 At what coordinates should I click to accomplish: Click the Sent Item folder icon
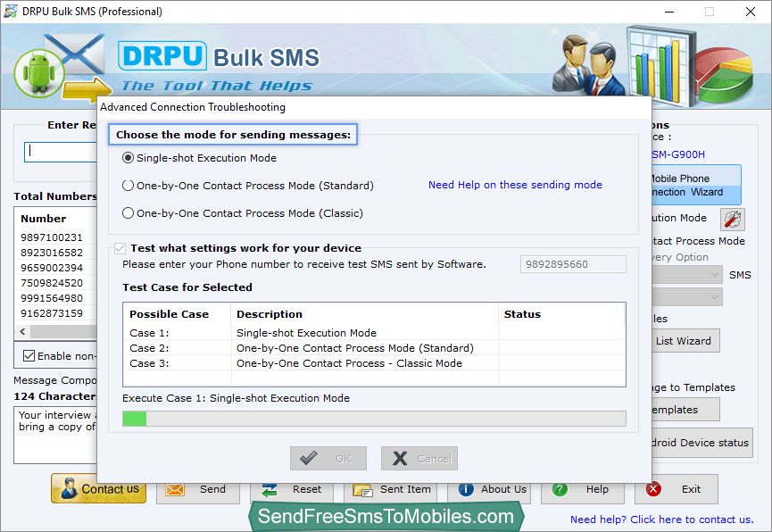[x=363, y=490]
